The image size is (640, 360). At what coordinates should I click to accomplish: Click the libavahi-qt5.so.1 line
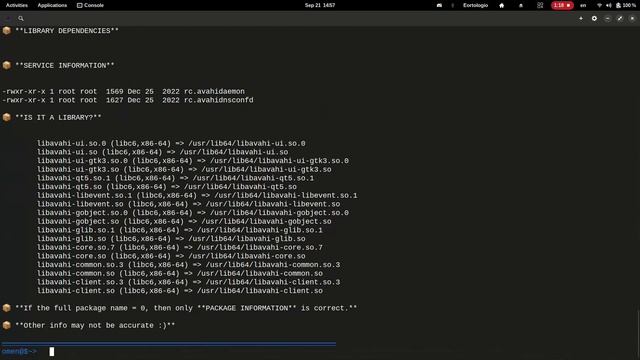176,178
